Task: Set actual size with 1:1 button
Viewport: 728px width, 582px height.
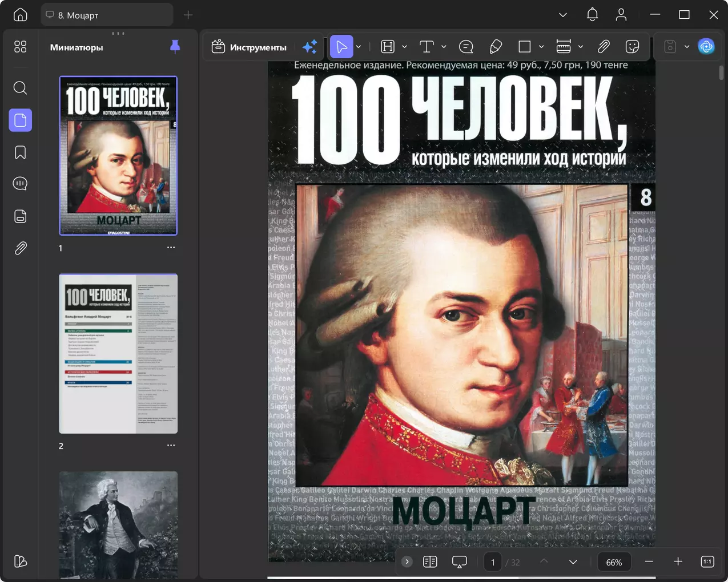Action: [x=707, y=562]
